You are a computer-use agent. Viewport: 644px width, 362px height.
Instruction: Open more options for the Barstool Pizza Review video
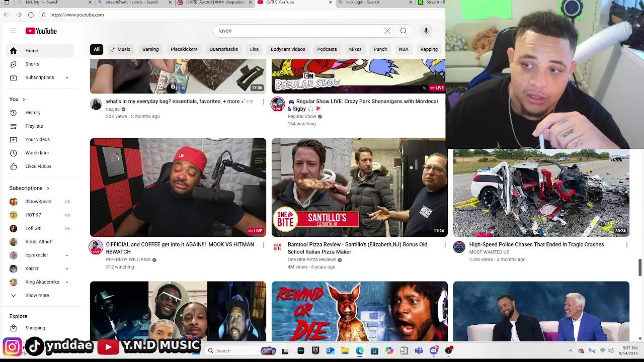coord(445,245)
